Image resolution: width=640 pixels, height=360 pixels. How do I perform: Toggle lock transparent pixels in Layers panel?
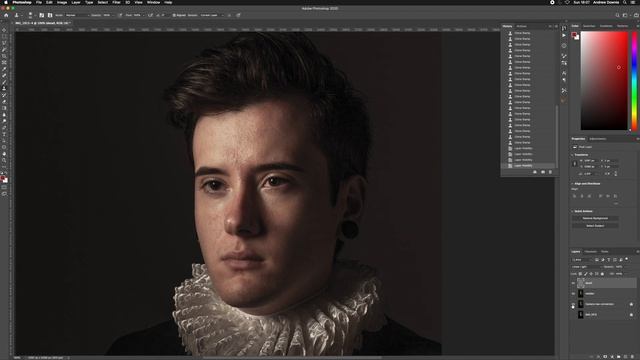click(x=581, y=274)
